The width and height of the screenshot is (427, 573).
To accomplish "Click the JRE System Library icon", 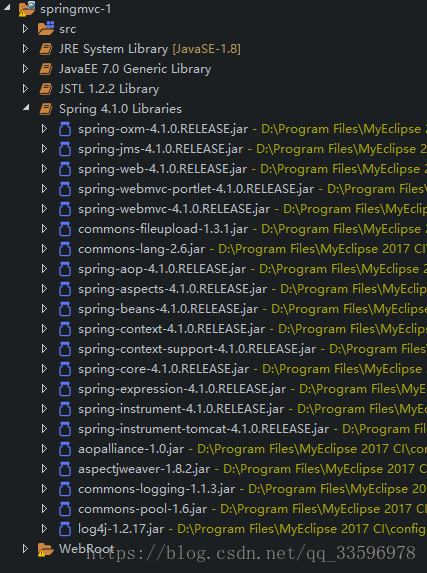I will (x=46, y=49).
